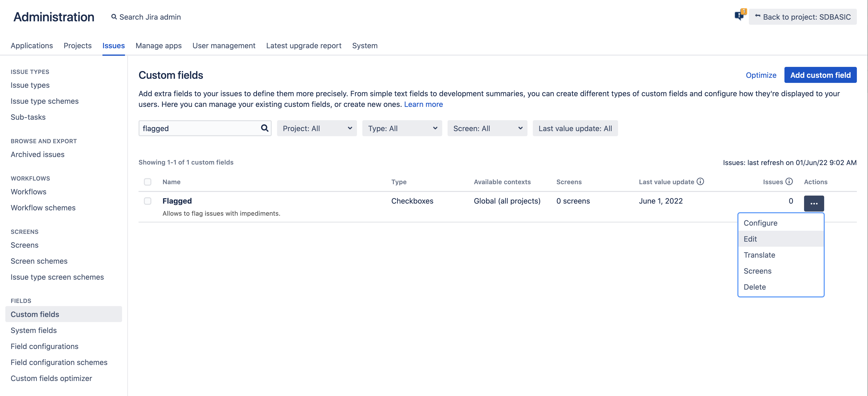Open the Screen: All dropdown
This screenshot has height=396, width=868.
pos(487,128)
